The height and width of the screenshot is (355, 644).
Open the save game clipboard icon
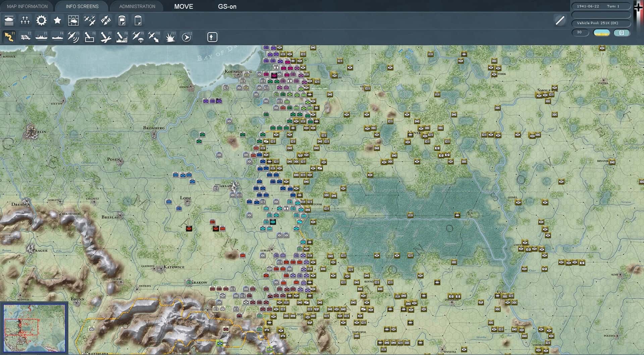[x=122, y=20]
